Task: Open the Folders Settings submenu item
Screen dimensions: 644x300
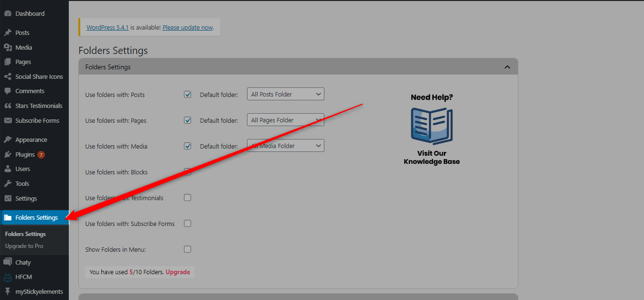Action: (x=25, y=234)
